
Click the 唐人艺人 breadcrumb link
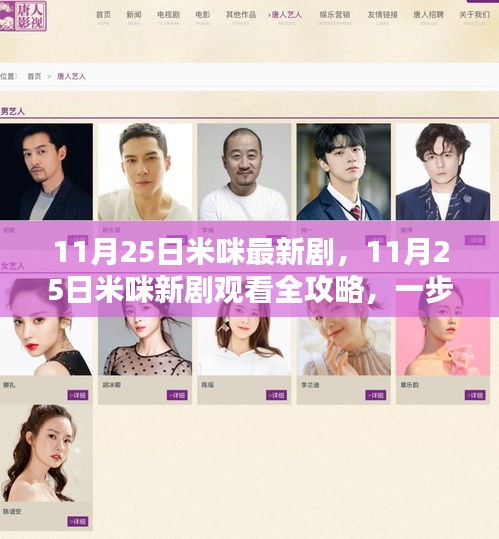[71, 76]
